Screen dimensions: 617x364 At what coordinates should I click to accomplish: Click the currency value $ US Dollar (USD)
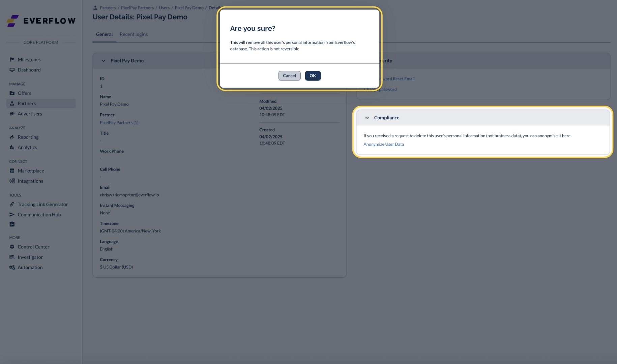(116, 267)
